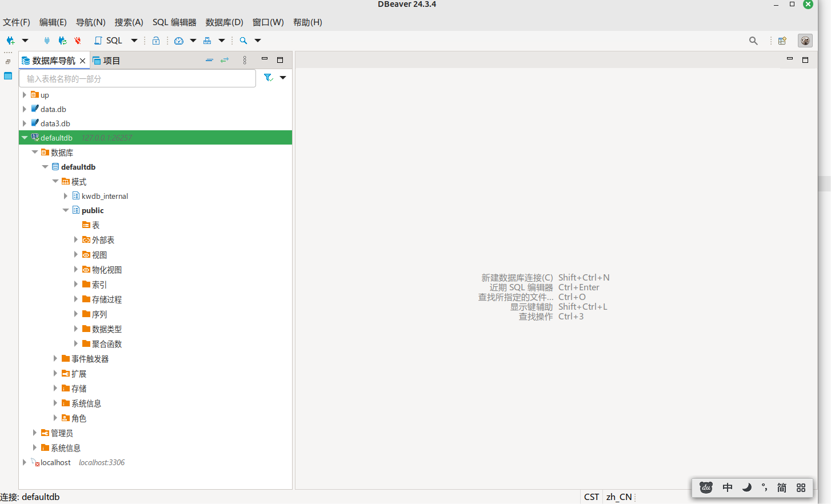Click the blue magnifier search toolbar icon

[x=243, y=41]
